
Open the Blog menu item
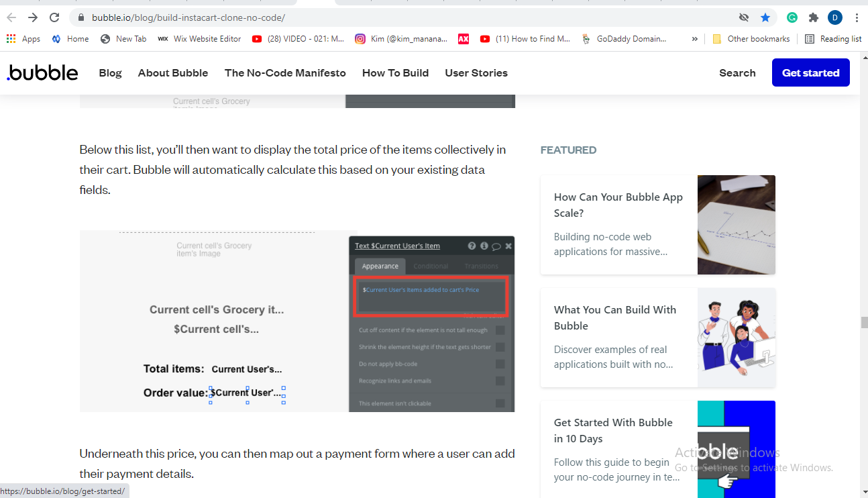pos(111,73)
